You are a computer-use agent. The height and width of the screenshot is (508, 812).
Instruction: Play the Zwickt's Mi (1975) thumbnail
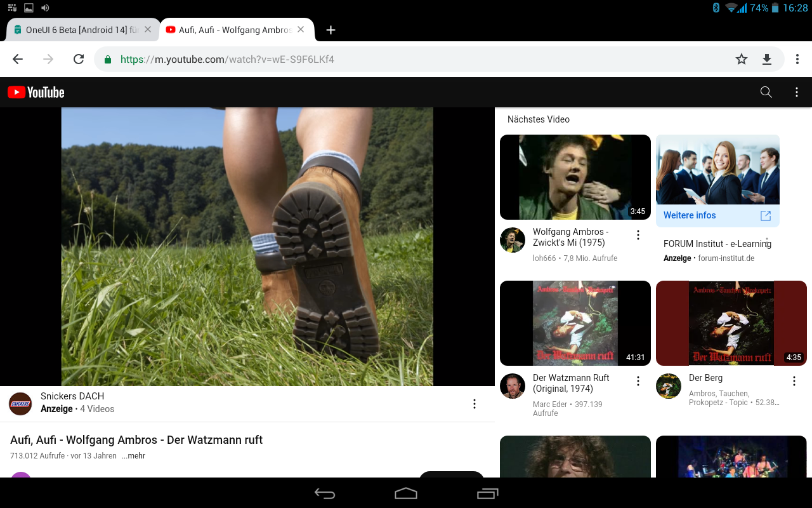[575, 177]
